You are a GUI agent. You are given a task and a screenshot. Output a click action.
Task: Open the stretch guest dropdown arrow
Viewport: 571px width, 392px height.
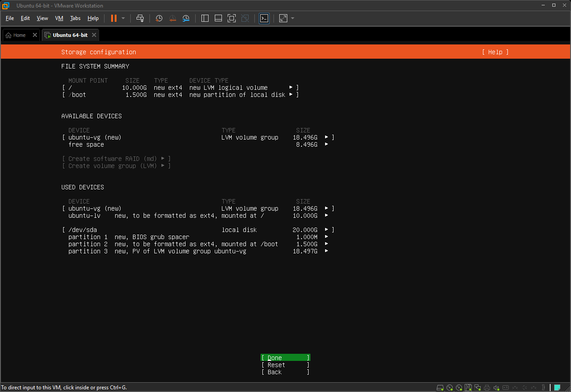click(293, 18)
